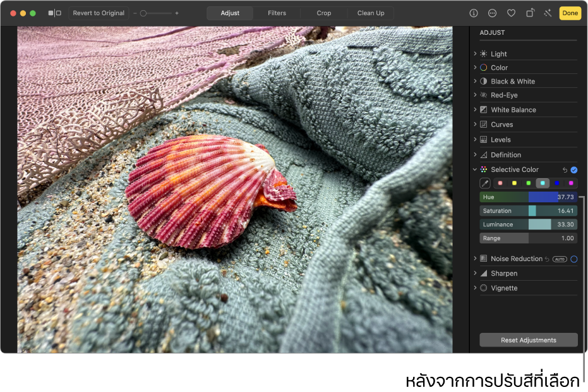Click the Red-Eye tool icon
Viewport: 588px width, 392px height.
[x=485, y=95]
